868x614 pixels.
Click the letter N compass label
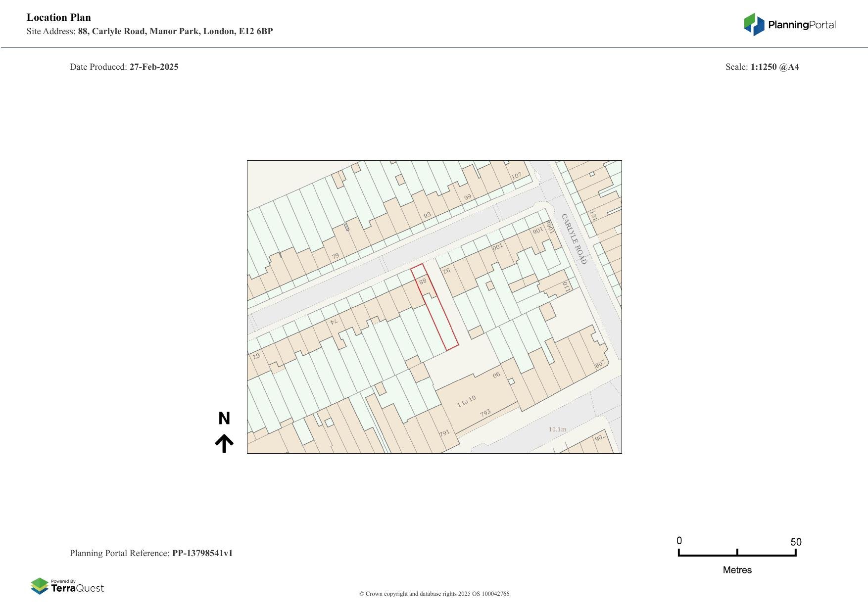(x=224, y=419)
